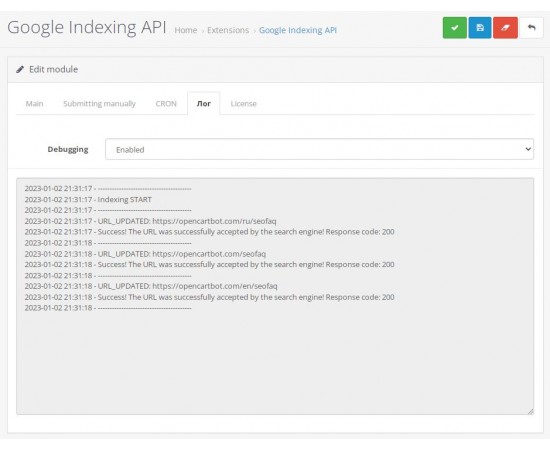Click Google Indexing API breadcrumb link

pyautogui.click(x=298, y=30)
